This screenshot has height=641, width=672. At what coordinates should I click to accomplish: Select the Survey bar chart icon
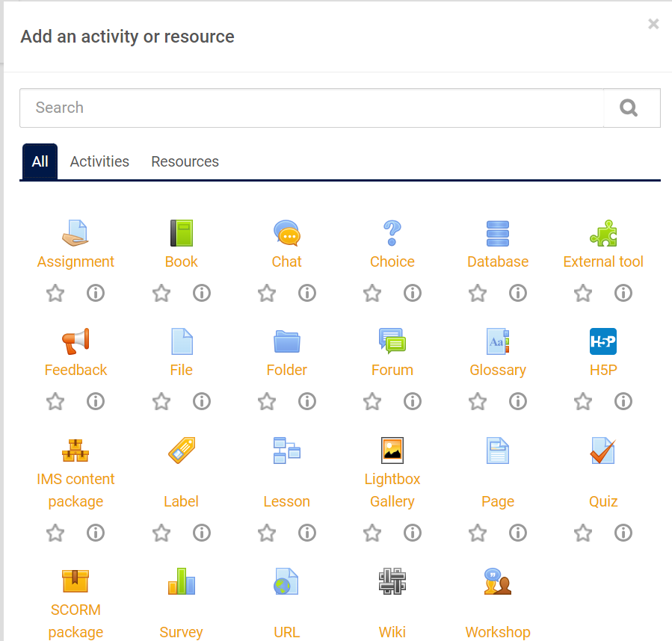pyautogui.click(x=182, y=581)
